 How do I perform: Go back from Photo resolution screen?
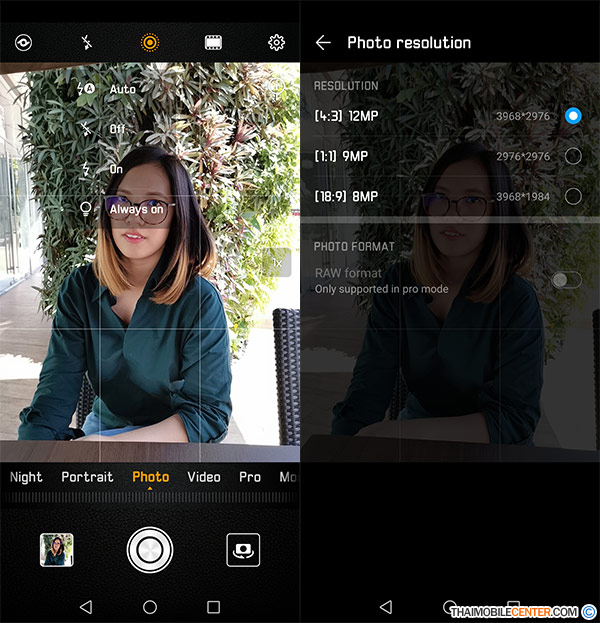(x=323, y=43)
